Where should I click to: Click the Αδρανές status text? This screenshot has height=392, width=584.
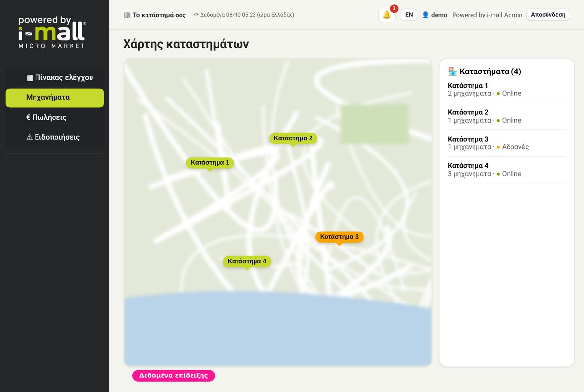(515, 147)
